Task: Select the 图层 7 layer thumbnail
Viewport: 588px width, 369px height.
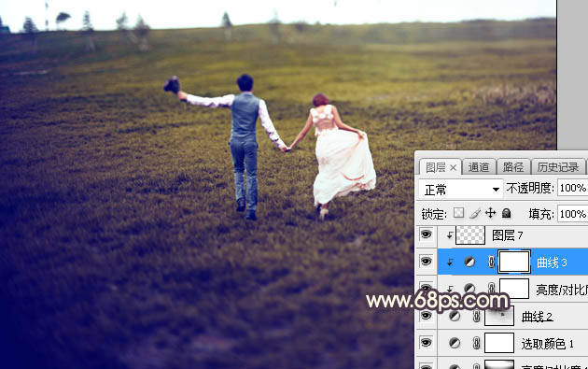Action: (x=470, y=235)
